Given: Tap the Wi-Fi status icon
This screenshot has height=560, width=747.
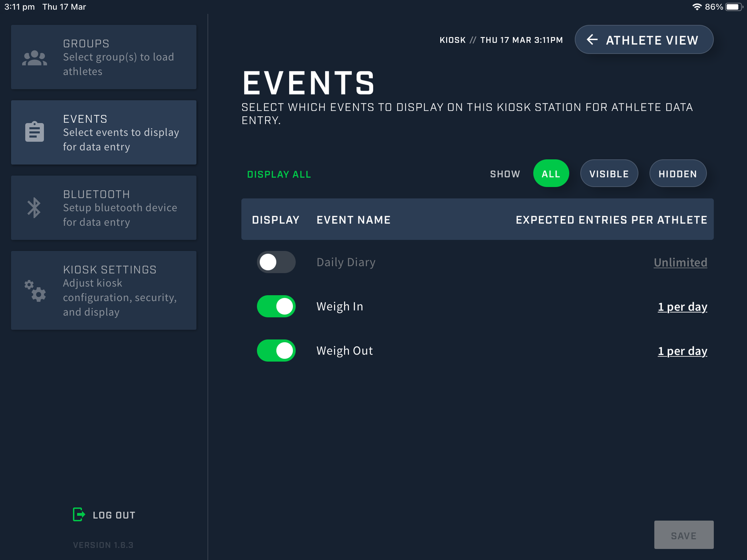Looking at the screenshot, I should pos(697,7).
